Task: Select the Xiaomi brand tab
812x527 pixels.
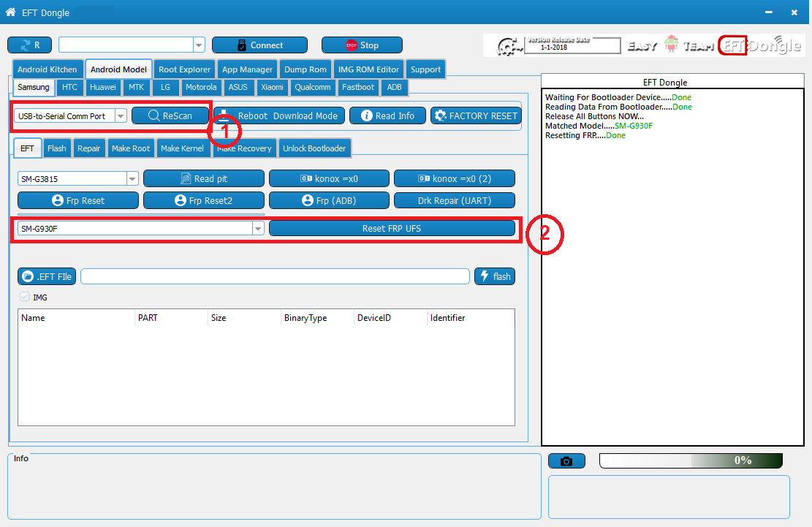Action: [x=272, y=87]
